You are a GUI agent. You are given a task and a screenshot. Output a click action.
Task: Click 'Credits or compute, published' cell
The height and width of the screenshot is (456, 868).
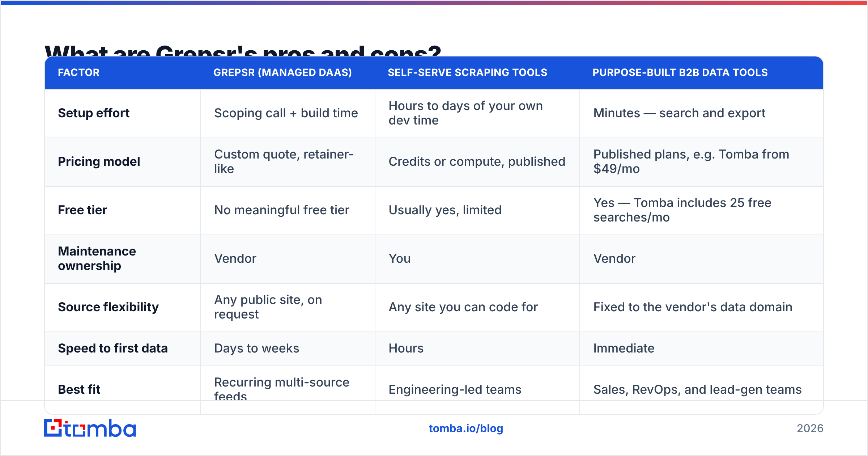[x=477, y=161]
